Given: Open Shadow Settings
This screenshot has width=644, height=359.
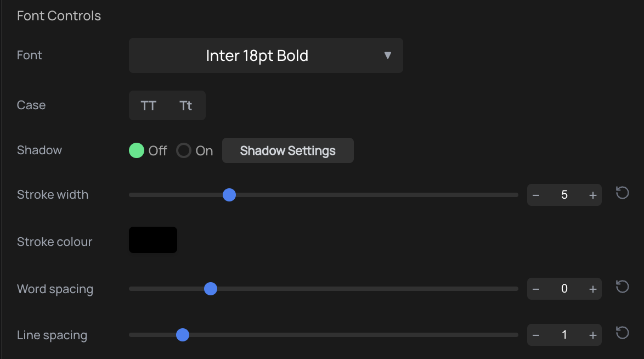Looking at the screenshot, I should click(x=287, y=150).
